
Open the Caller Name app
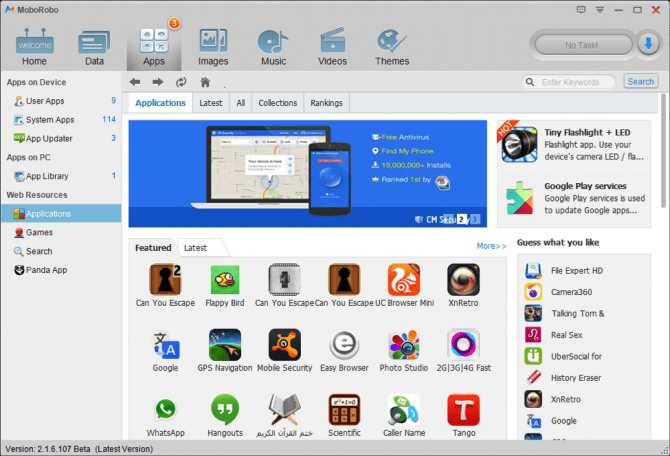(x=404, y=415)
